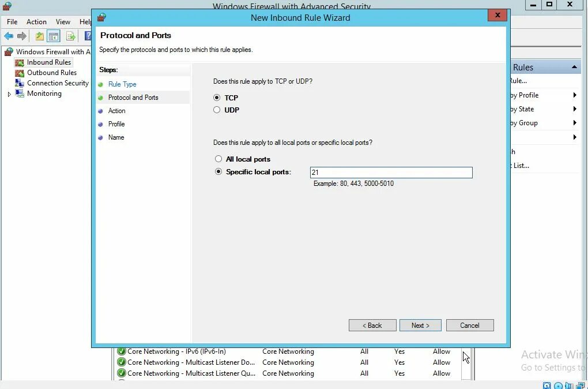Click the Next > button
This screenshot has width=588, height=389.
[420, 325]
